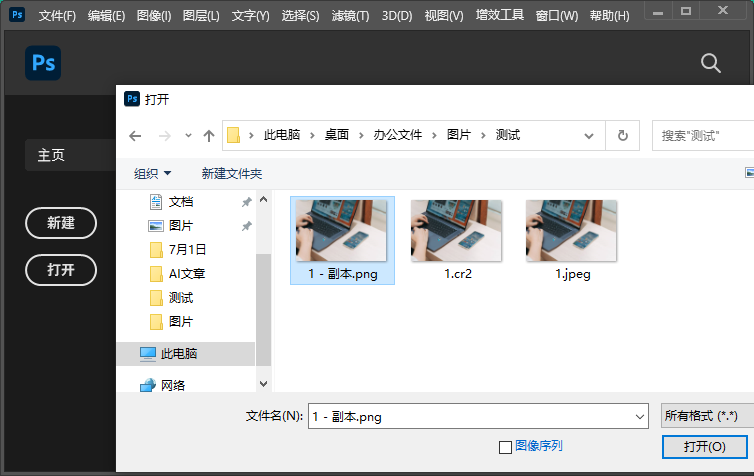The image size is (754, 476).
Task: Click the 打开 button in Photoshop home
Action: [x=61, y=270]
